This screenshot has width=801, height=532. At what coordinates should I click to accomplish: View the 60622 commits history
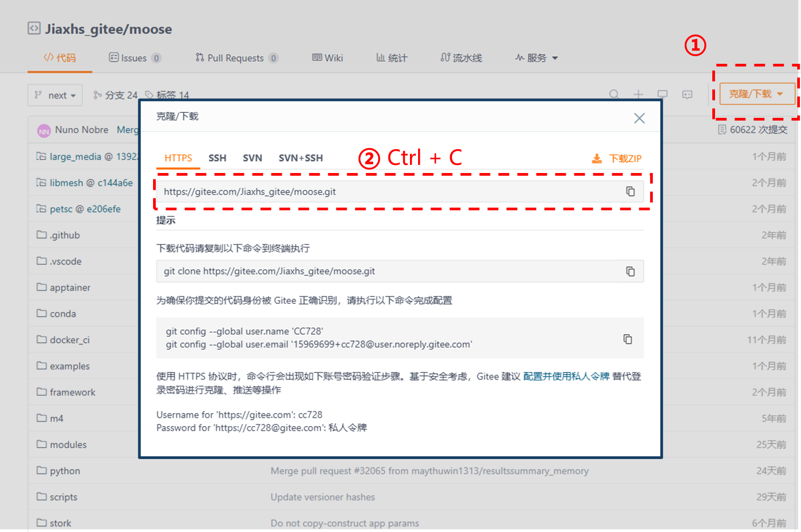[752, 130]
